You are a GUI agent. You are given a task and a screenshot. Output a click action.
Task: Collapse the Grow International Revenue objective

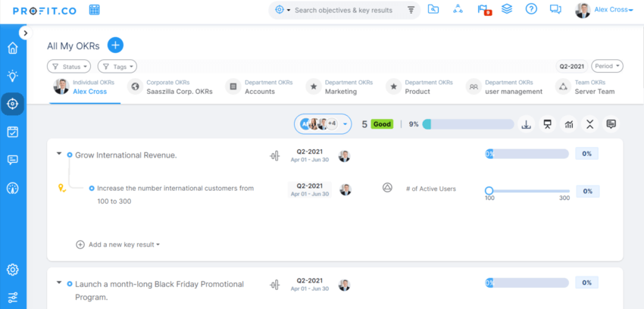pyautogui.click(x=59, y=154)
